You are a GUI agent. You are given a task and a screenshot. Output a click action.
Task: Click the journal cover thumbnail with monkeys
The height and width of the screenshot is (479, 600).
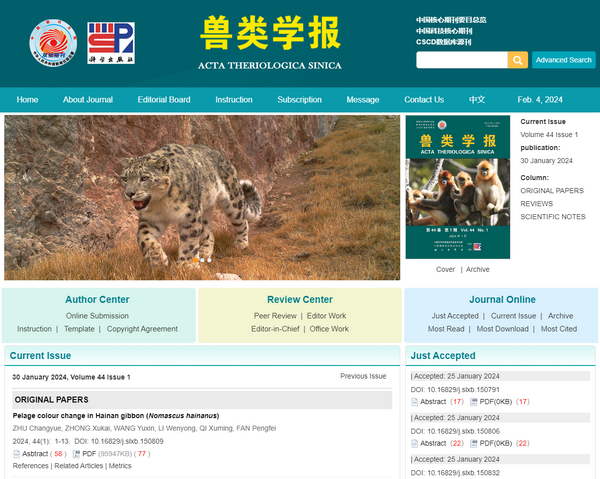(457, 188)
